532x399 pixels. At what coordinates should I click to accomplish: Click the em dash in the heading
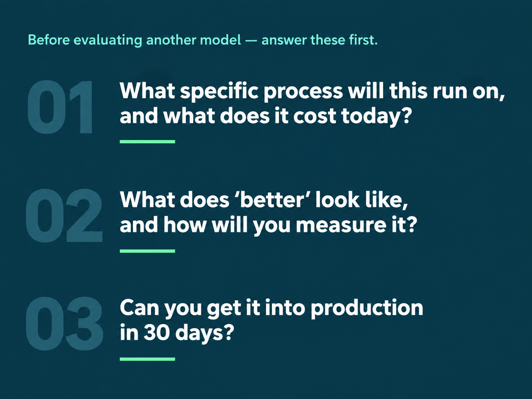pyautogui.click(x=251, y=40)
